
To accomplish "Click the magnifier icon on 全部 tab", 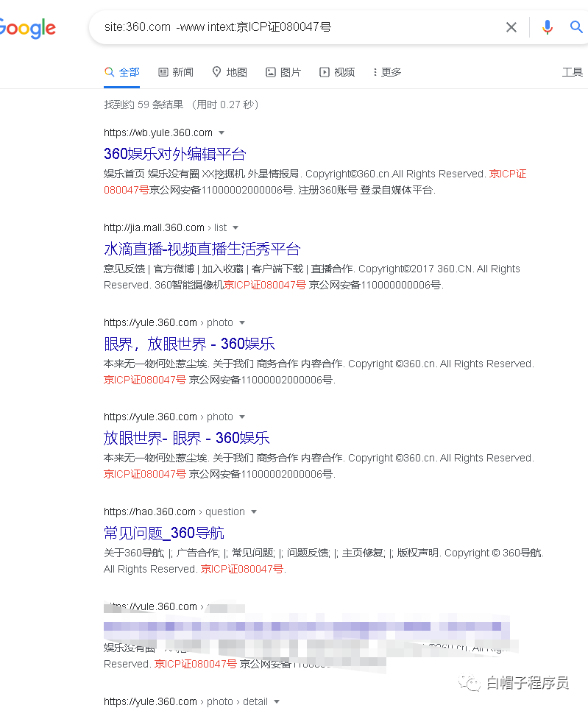I will pos(110,72).
